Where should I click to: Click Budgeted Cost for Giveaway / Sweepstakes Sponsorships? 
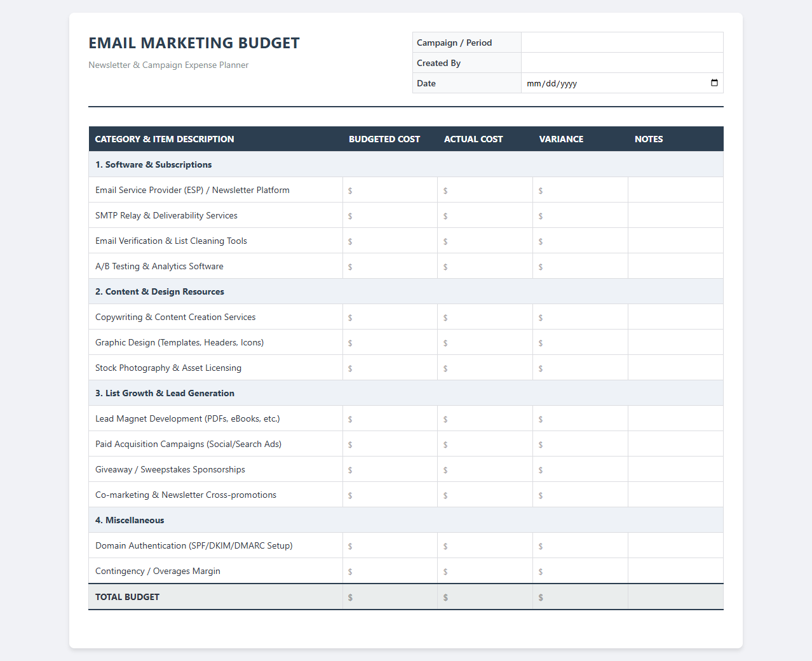(390, 469)
